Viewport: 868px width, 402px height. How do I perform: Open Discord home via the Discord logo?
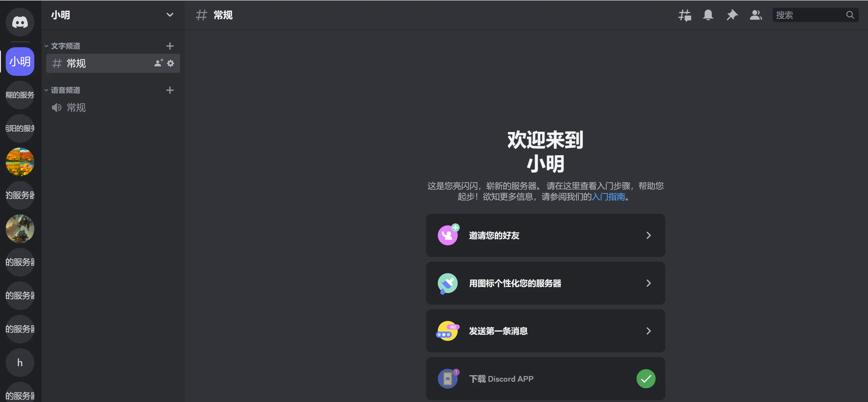(19, 22)
